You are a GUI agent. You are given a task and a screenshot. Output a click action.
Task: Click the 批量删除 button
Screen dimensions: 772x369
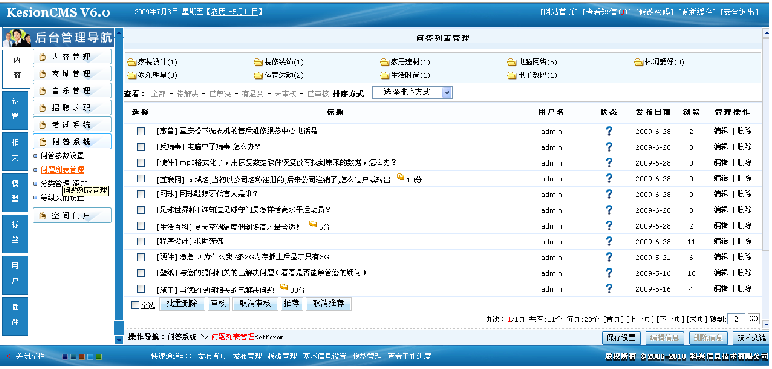coord(181,304)
